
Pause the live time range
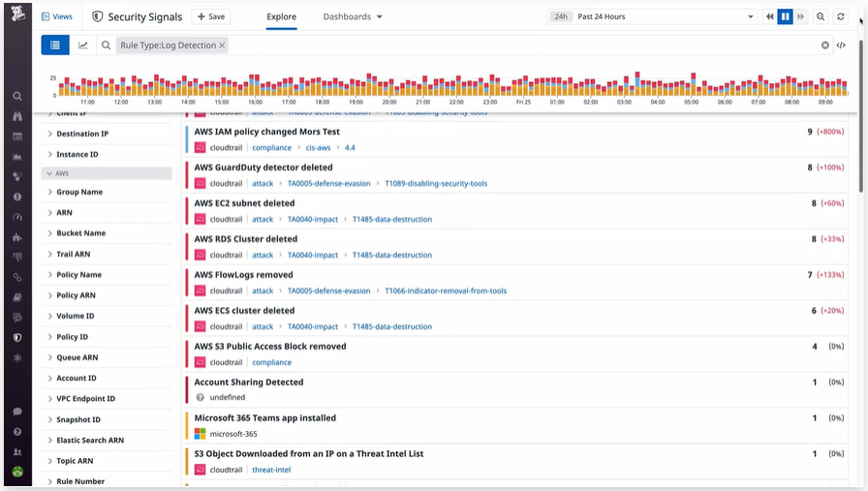(785, 16)
